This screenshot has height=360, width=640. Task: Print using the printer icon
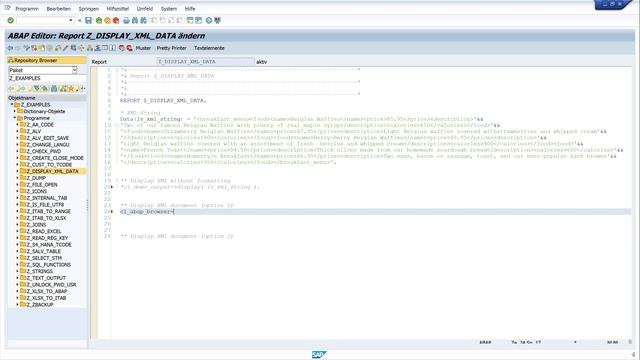point(126,20)
